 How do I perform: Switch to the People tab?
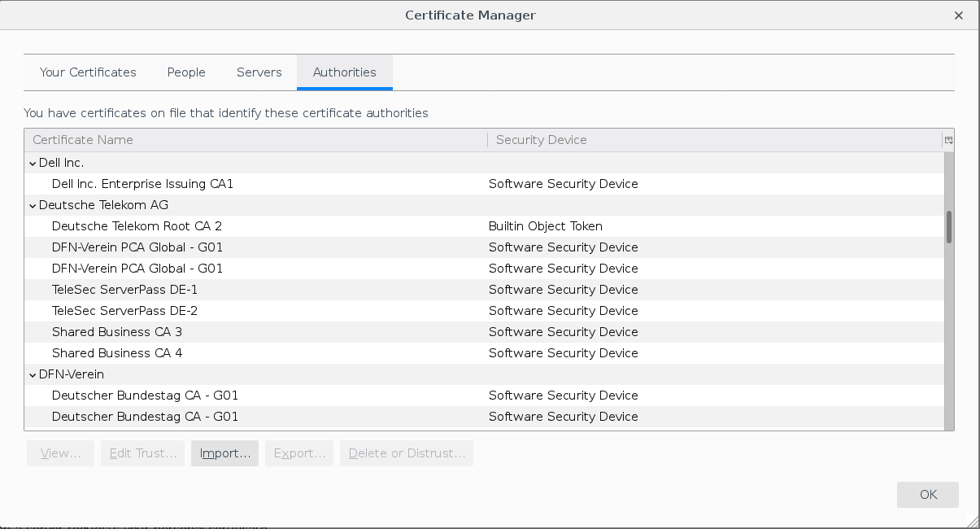[186, 72]
